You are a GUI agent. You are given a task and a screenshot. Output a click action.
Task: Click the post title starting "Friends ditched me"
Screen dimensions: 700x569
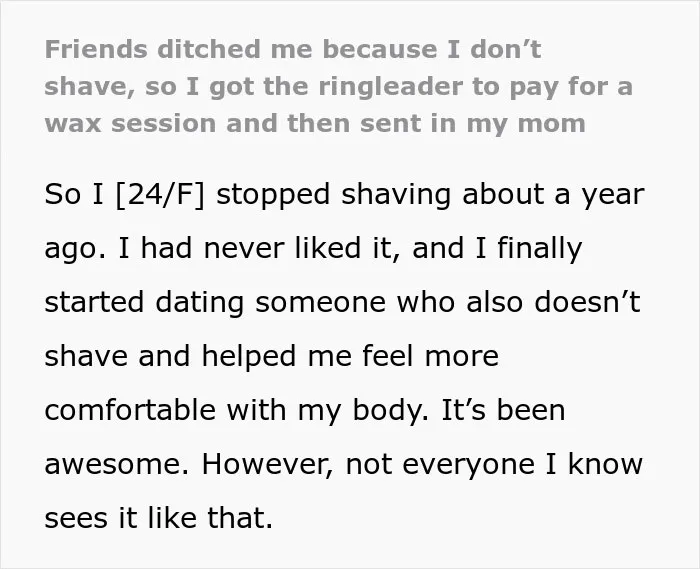tap(338, 86)
